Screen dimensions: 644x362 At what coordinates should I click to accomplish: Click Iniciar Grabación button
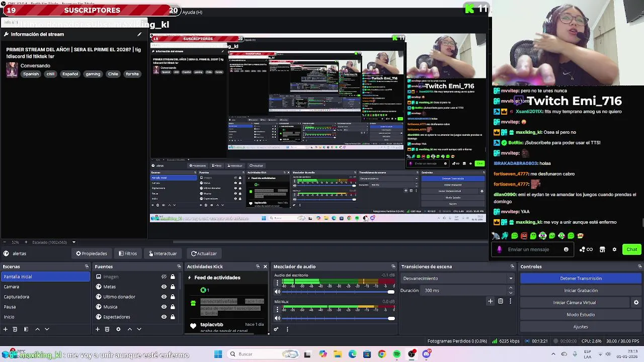tap(581, 291)
